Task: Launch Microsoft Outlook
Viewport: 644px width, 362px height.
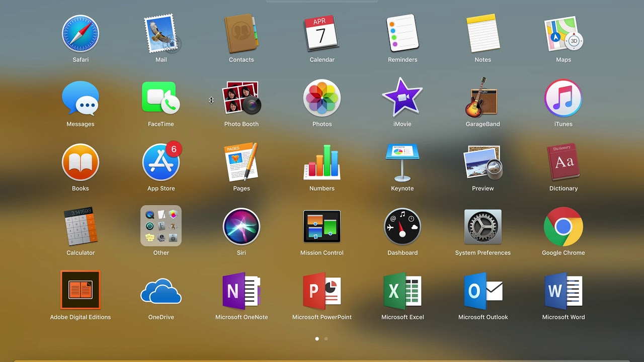Action: click(483, 291)
